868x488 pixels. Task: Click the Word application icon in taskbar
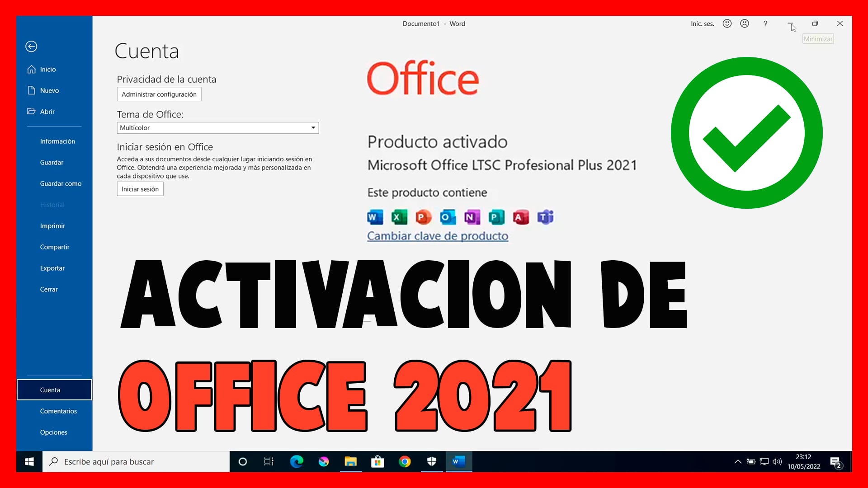458,462
